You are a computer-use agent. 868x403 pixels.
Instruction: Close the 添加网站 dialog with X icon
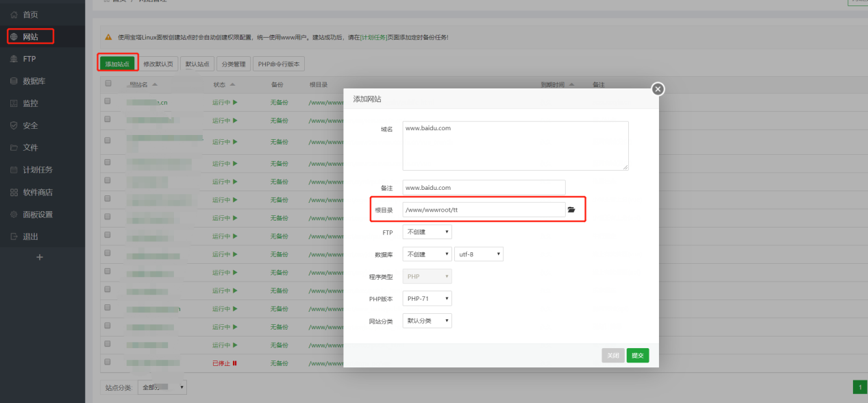point(658,88)
